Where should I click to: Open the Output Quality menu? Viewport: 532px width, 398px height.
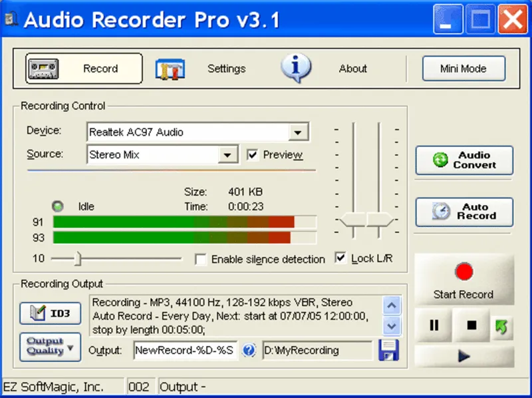(49, 347)
